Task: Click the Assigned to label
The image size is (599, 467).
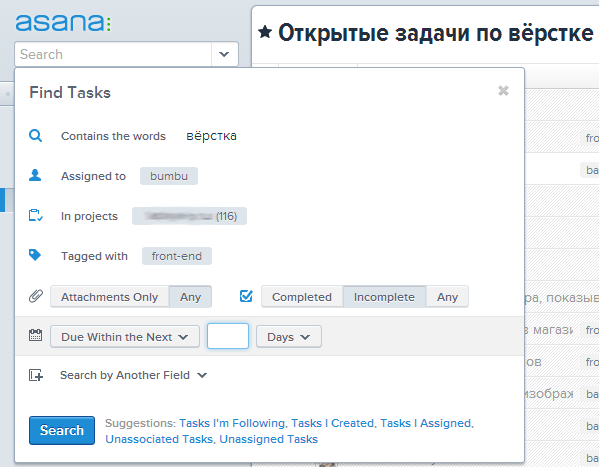Action: click(x=93, y=176)
